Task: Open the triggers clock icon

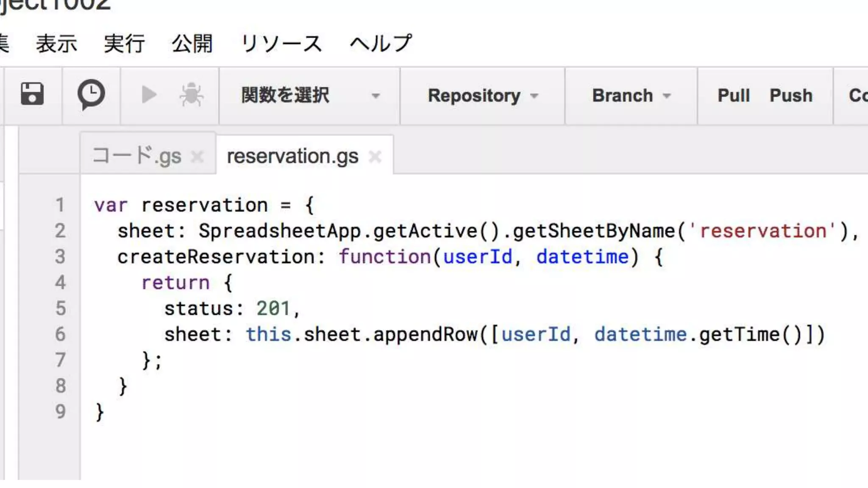Action: 91,94
